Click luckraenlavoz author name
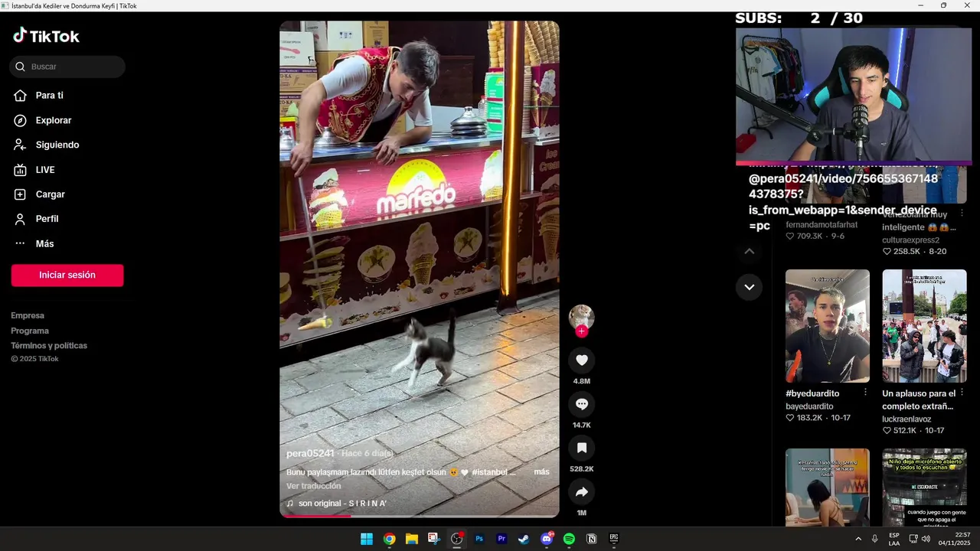Viewport: 980px width, 551px height. tap(906, 419)
